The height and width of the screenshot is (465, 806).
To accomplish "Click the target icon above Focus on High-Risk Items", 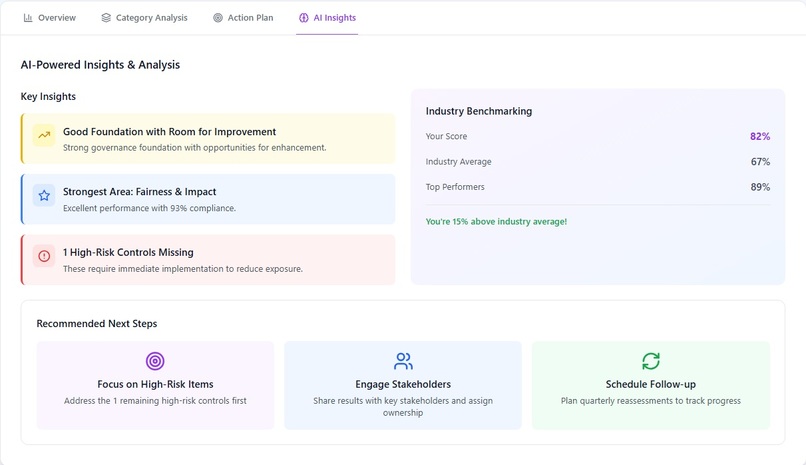I will [155, 361].
